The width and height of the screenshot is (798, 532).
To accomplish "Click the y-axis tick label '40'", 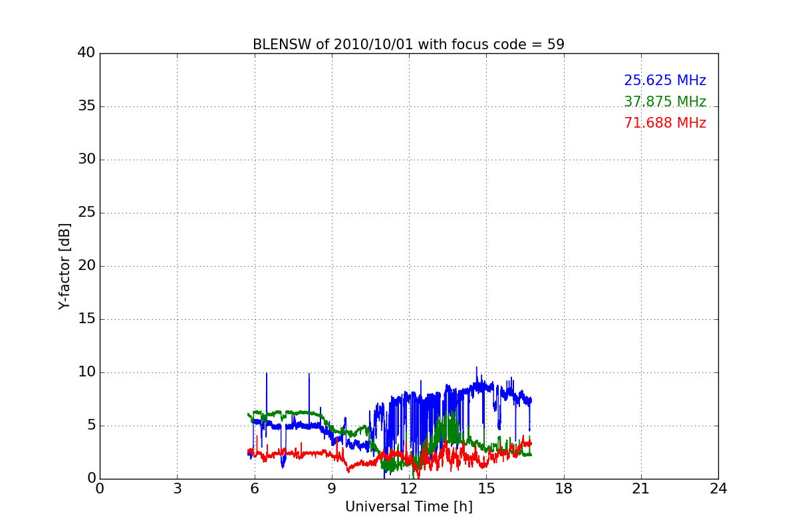I will coord(86,53).
